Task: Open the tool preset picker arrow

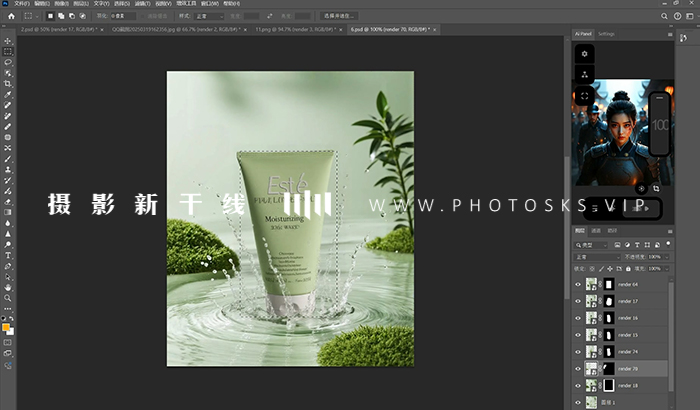Action: click(x=37, y=16)
